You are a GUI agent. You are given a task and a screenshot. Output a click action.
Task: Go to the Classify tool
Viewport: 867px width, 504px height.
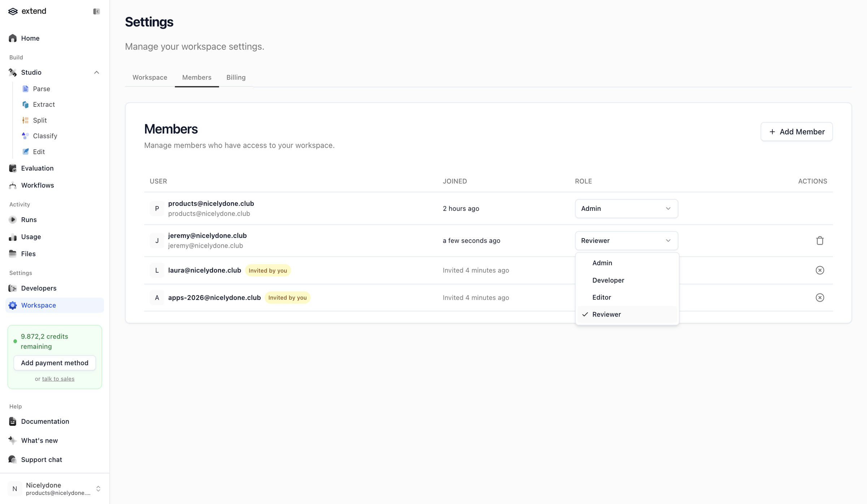pyautogui.click(x=45, y=136)
